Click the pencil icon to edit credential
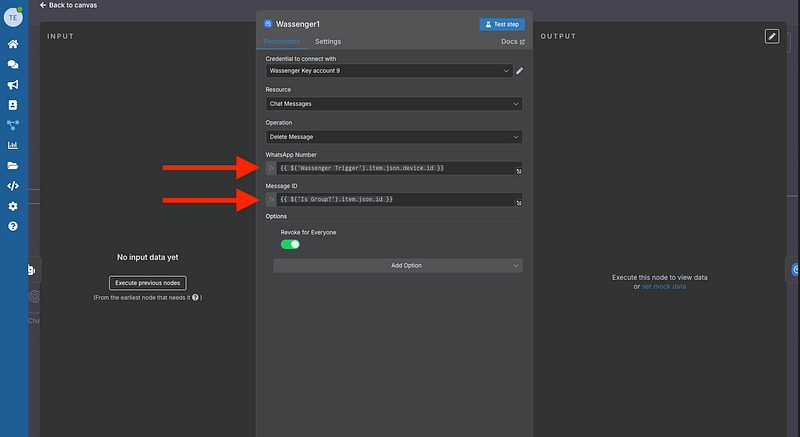Viewport: 800px width, 437px height. pyautogui.click(x=519, y=71)
